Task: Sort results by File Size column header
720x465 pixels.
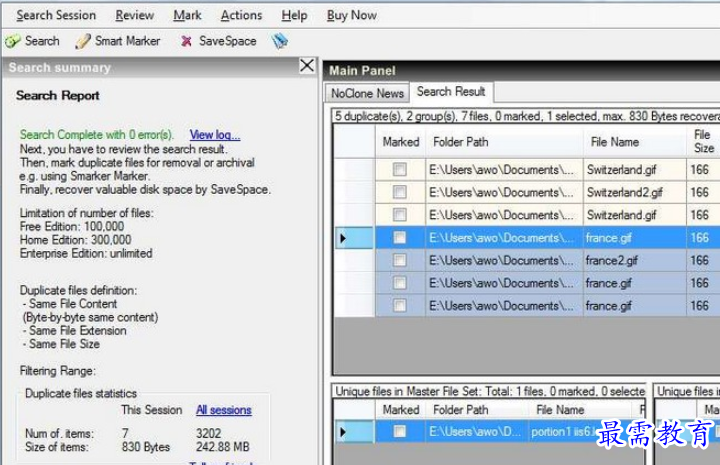Action: coord(703,141)
